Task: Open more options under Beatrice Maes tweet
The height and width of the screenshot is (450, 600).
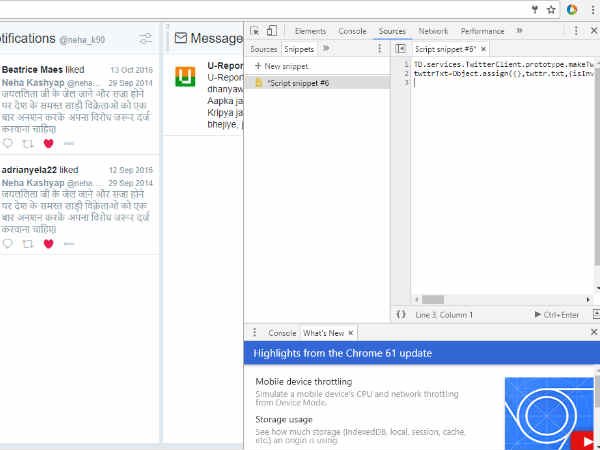Action: 69,143
